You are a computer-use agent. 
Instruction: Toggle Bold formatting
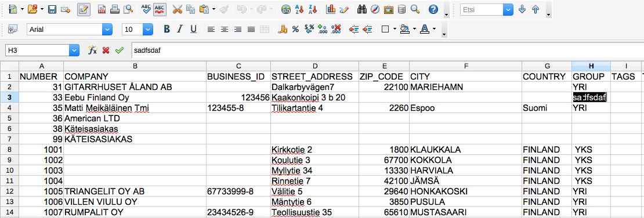(x=167, y=29)
